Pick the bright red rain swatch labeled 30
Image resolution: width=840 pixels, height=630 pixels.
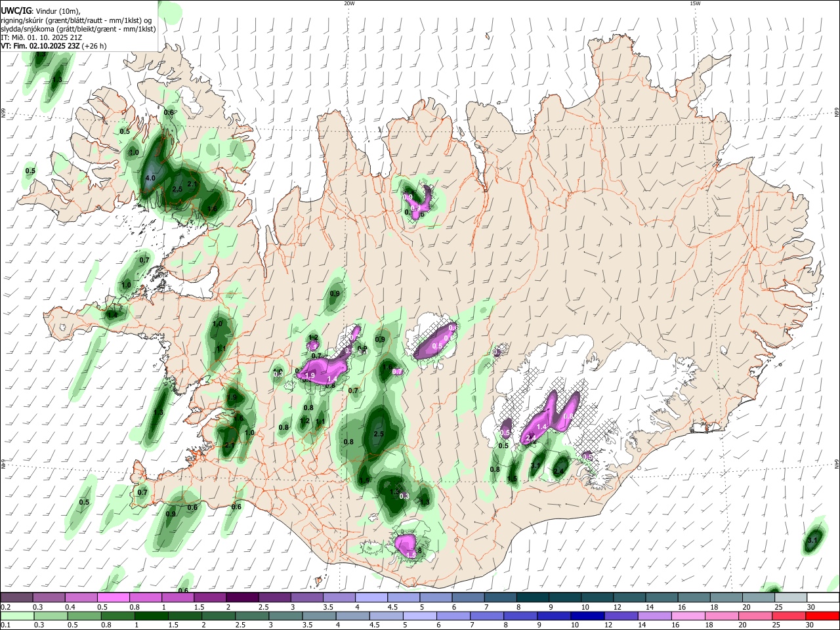pyautogui.click(x=822, y=616)
